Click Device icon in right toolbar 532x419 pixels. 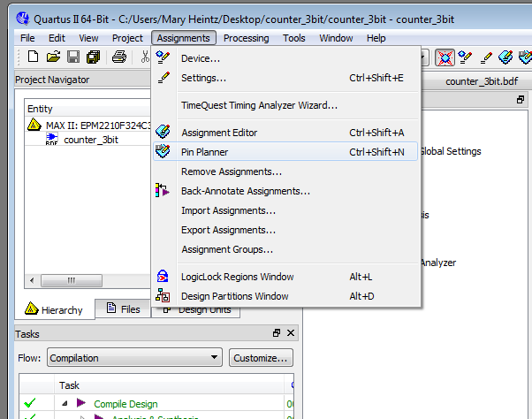[465, 57]
